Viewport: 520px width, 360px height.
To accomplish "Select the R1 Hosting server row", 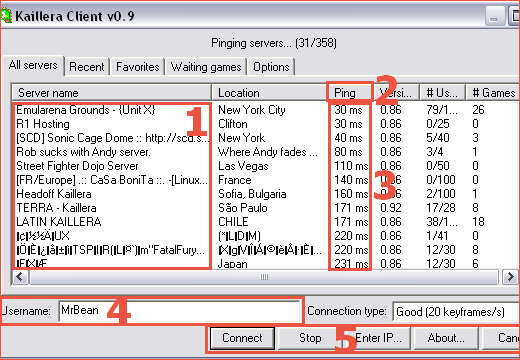I will [x=43, y=124].
